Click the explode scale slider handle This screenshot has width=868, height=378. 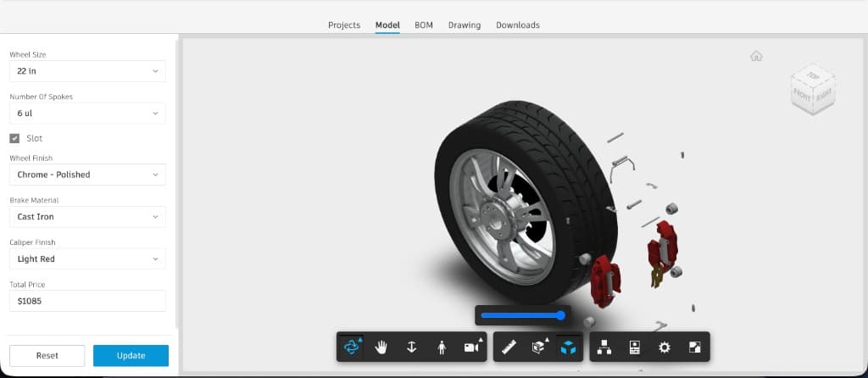pos(561,315)
